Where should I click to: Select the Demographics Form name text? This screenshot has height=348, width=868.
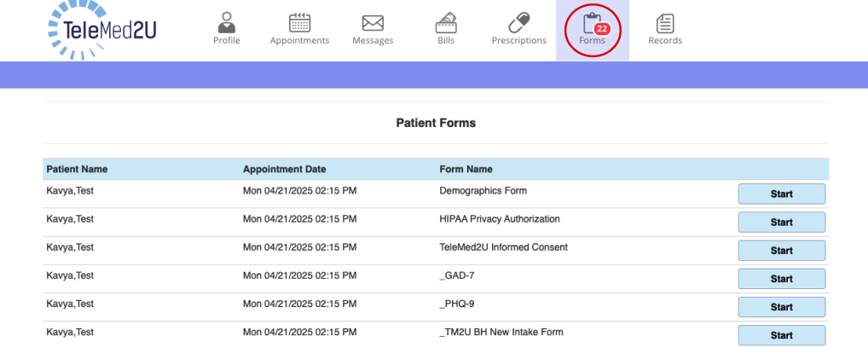pos(483,190)
